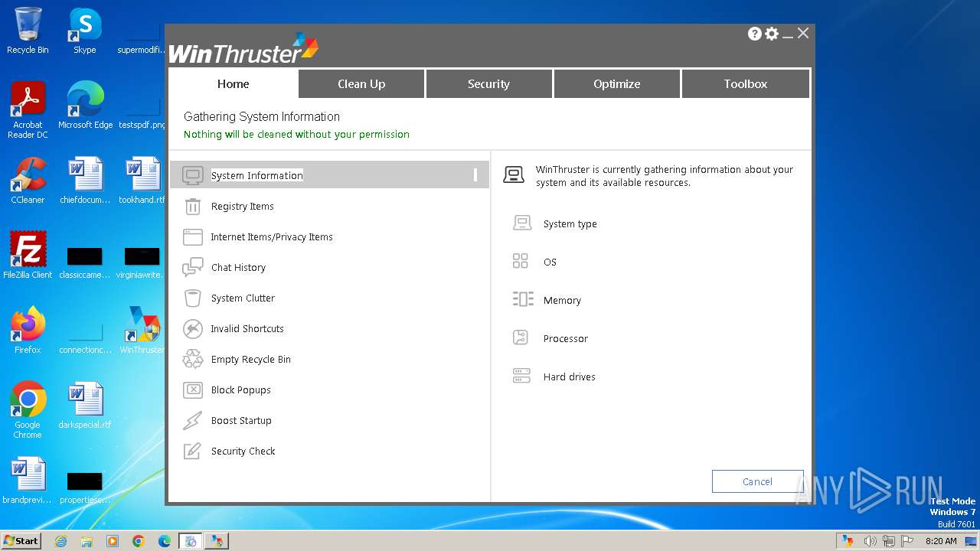Select the System Clutter label
The width and height of the screenshot is (980, 551).
[243, 298]
